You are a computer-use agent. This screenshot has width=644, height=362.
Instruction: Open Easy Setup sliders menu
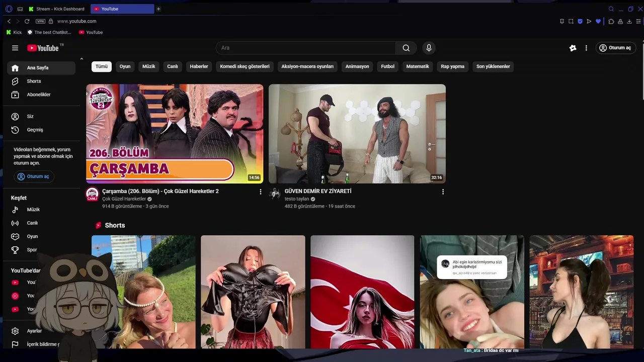pos(638,21)
